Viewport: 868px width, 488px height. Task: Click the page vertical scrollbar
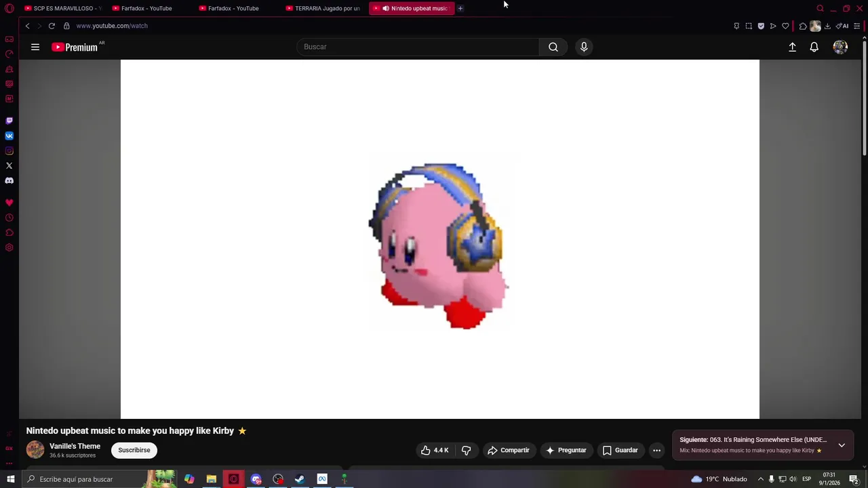864,97
